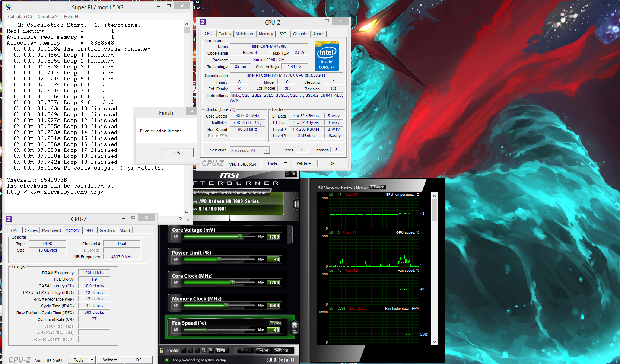Image resolution: width=620 pixels, height=364 pixels.
Task: Click Tools button in upper CPU-Z
Action: pos(272,163)
